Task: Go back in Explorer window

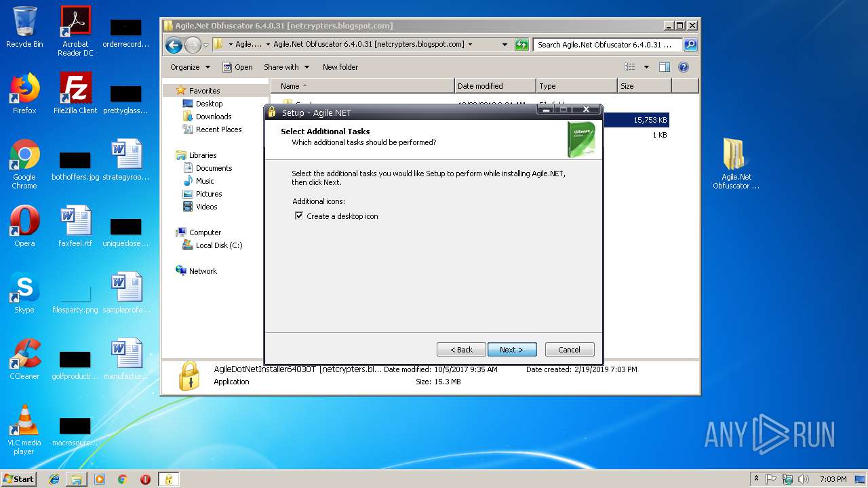Action: click(x=174, y=45)
